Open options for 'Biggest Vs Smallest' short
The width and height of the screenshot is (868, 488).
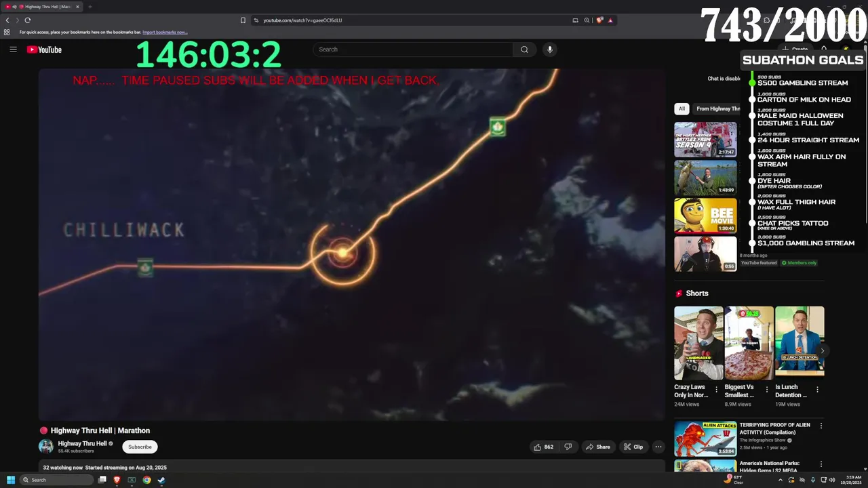(x=767, y=390)
